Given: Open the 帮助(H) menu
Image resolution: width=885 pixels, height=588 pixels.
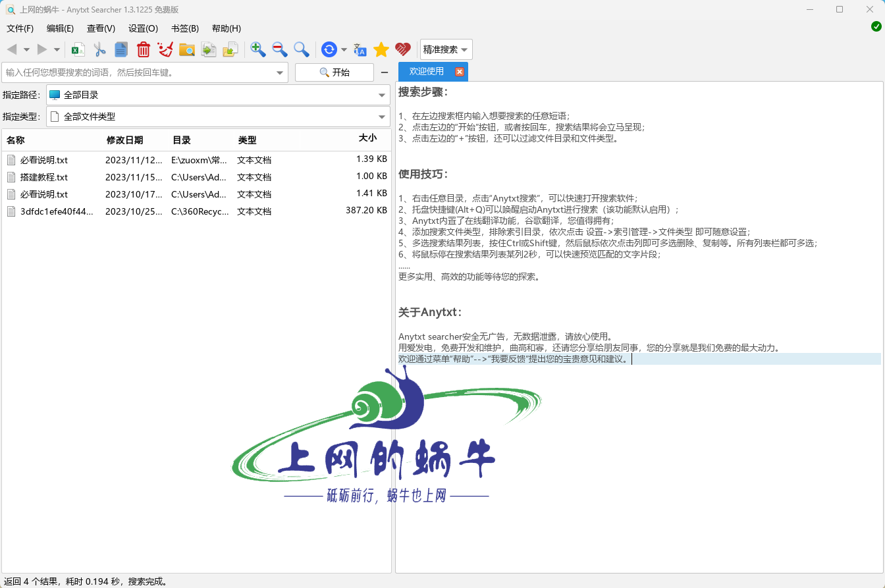Looking at the screenshot, I should pos(227,28).
